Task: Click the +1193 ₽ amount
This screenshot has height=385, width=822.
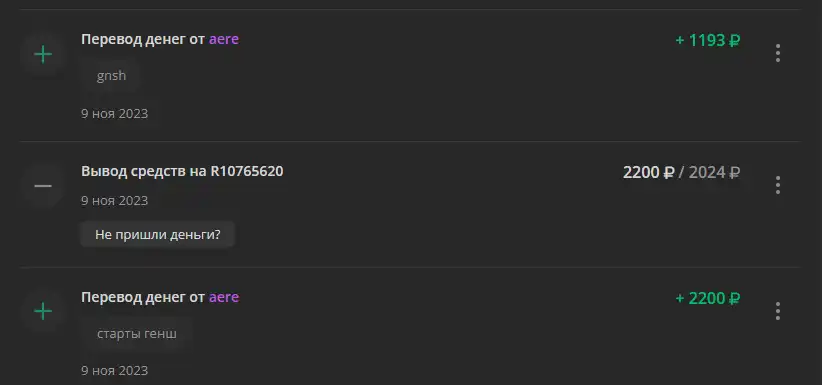Action: click(708, 40)
